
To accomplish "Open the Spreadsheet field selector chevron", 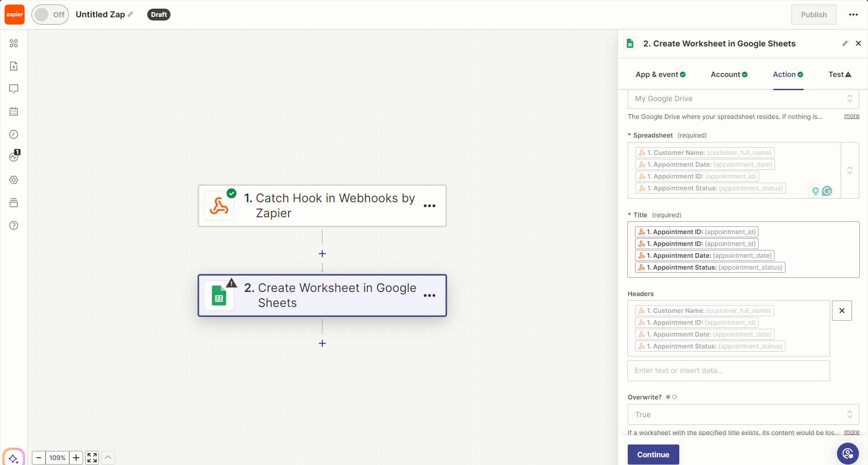I will click(x=849, y=170).
